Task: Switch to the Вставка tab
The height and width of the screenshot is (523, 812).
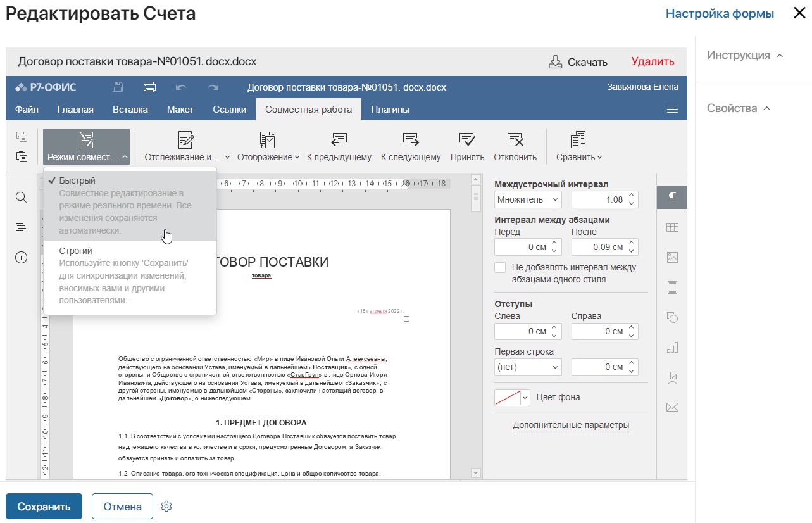Action: (x=130, y=110)
